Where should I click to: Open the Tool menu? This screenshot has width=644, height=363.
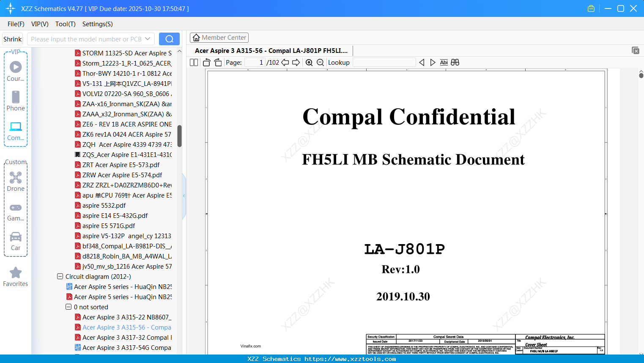tap(66, 24)
